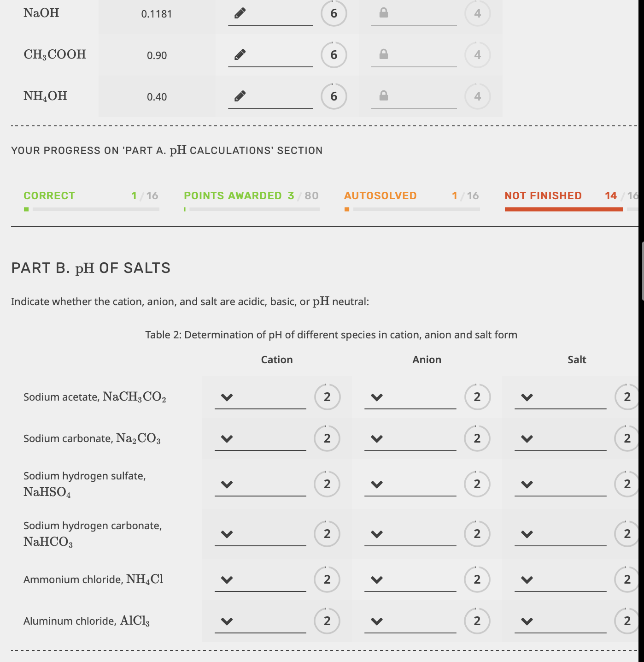Click the PART B. pH OF SALTS heading
The image size is (644, 662).
pos(91,267)
